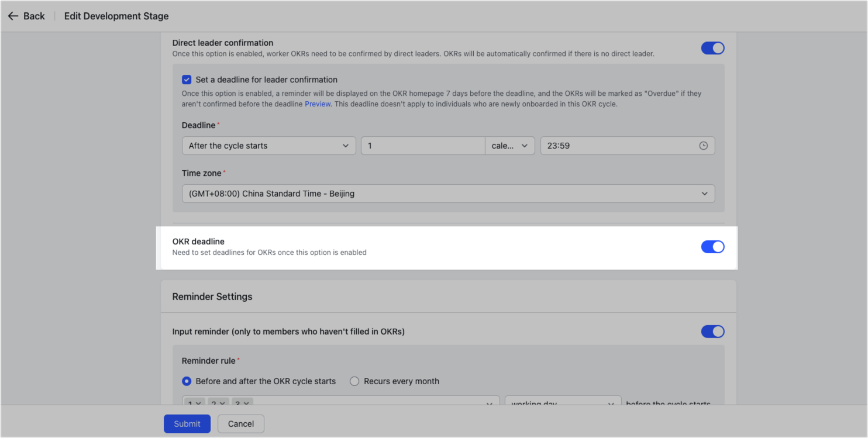Remove the '1' tag from reminder days
The width and height of the screenshot is (868, 438).
[x=199, y=403]
